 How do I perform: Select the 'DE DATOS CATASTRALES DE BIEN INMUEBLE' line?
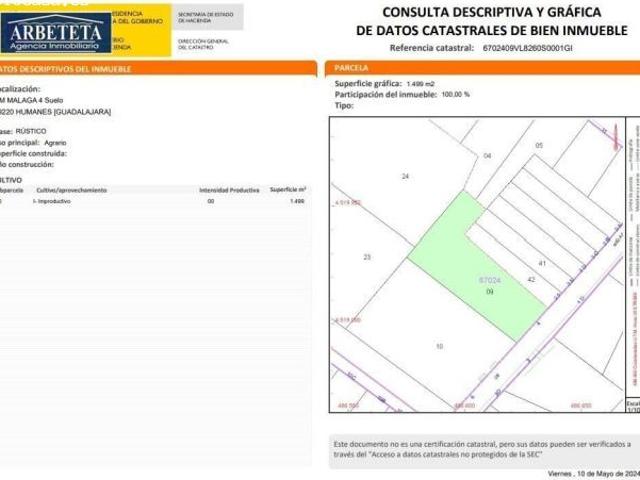[491, 30]
